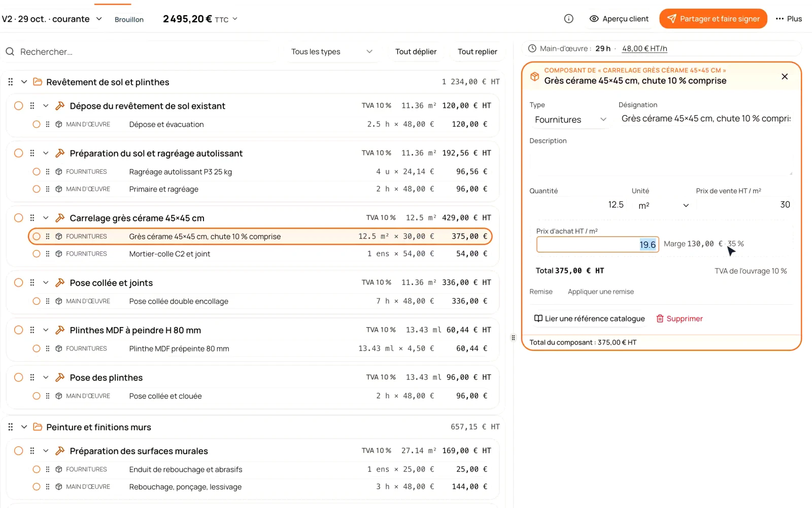Click hammer icon of Pose collée et joints

tap(60, 282)
